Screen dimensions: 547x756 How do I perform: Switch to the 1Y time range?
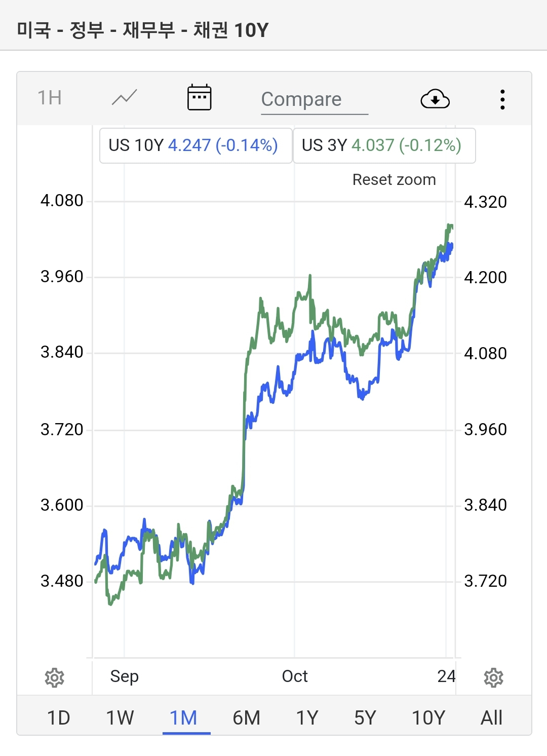[307, 717]
